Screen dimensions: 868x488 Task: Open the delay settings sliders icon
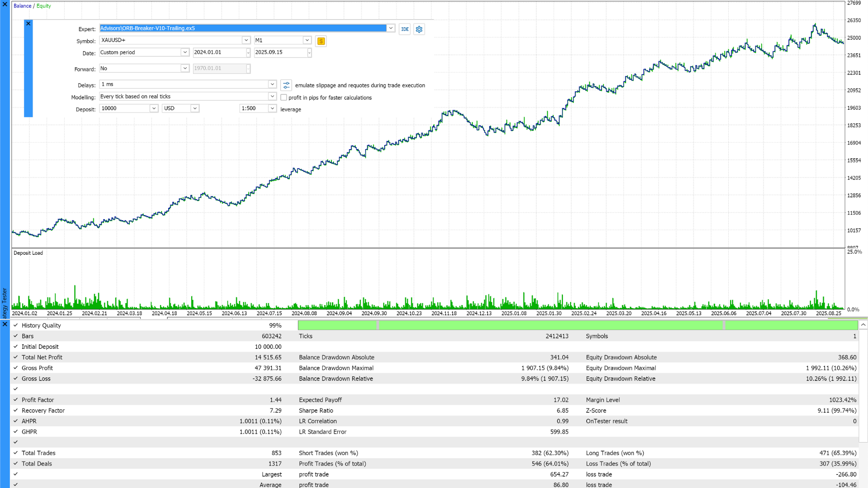pyautogui.click(x=286, y=85)
